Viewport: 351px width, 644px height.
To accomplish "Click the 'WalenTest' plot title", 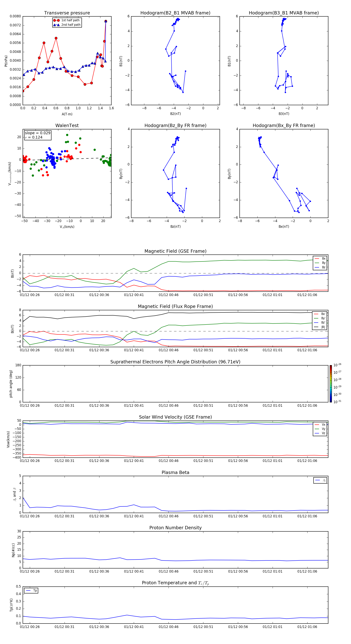I will coord(67,125).
